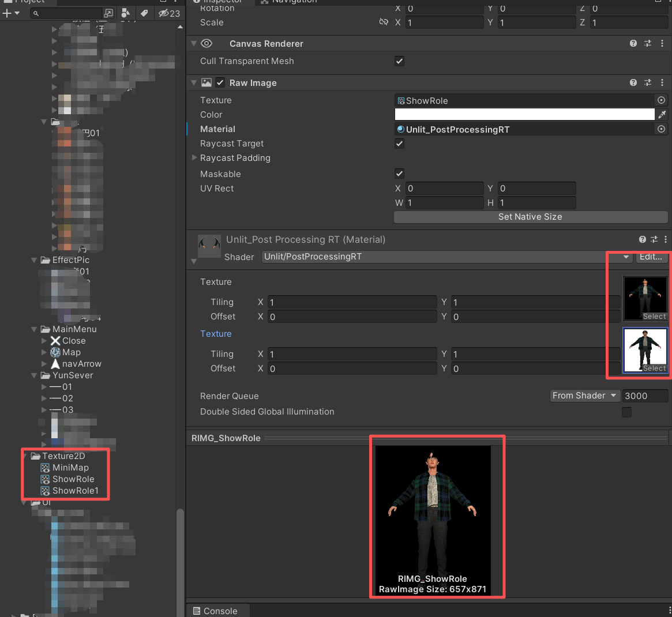The height and width of the screenshot is (617, 672).
Task: Open Raw Image preset selector icon
Action: pyautogui.click(x=648, y=82)
